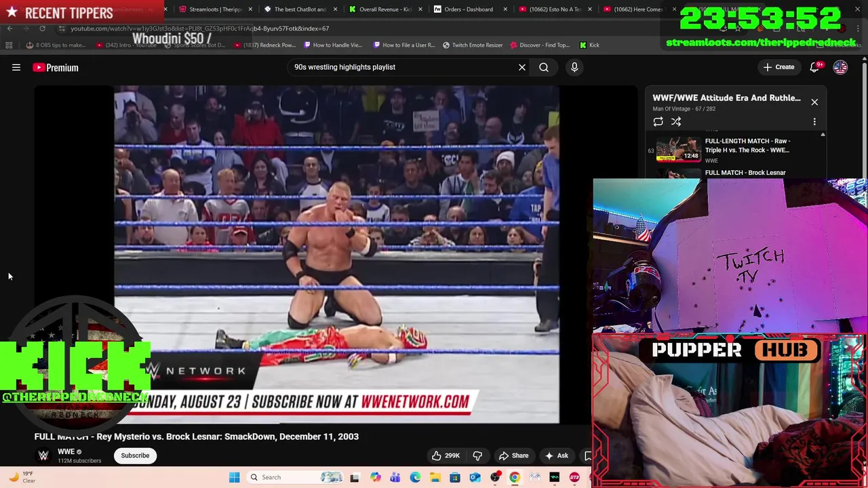Open WWF/WWE Attitude Era playlist title

tap(726, 98)
